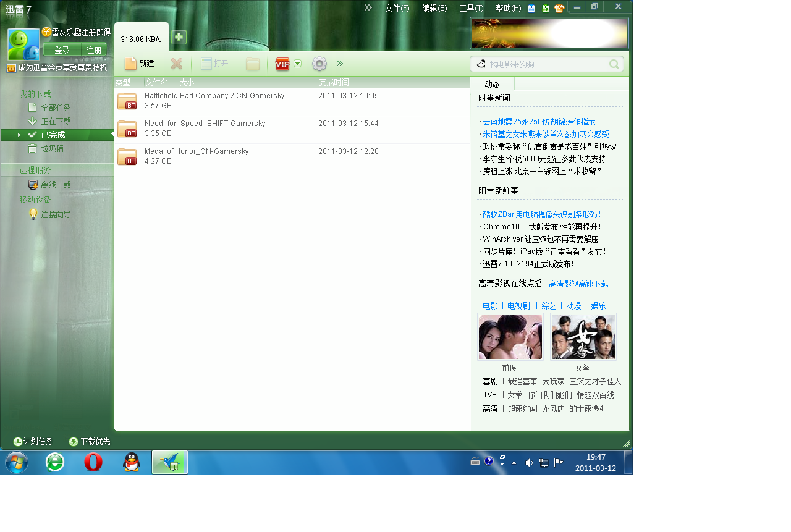Click the orange T-shirt skin icon
This screenshot has width=791, height=532.
coord(559,8)
